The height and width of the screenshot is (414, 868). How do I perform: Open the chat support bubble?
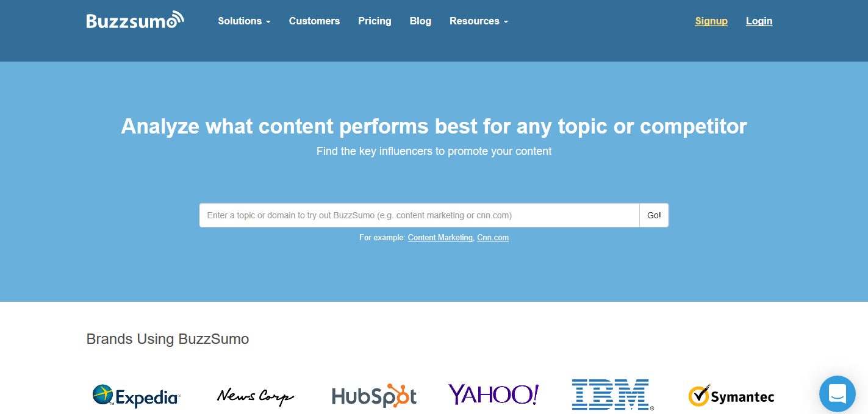point(838,394)
